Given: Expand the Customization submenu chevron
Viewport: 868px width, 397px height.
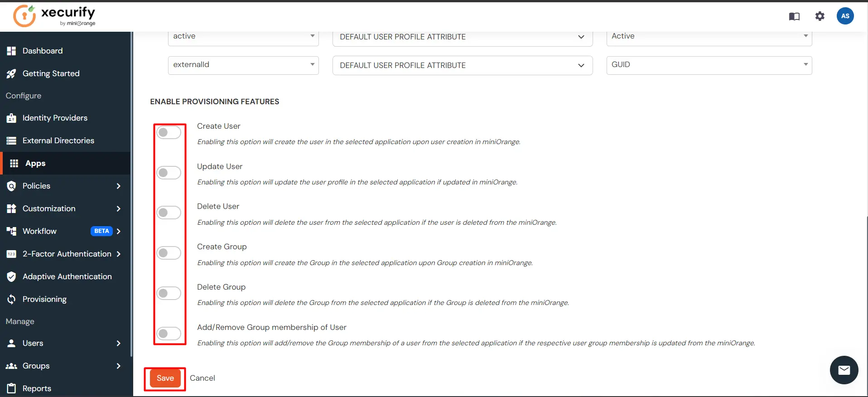Looking at the screenshot, I should [119, 208].
